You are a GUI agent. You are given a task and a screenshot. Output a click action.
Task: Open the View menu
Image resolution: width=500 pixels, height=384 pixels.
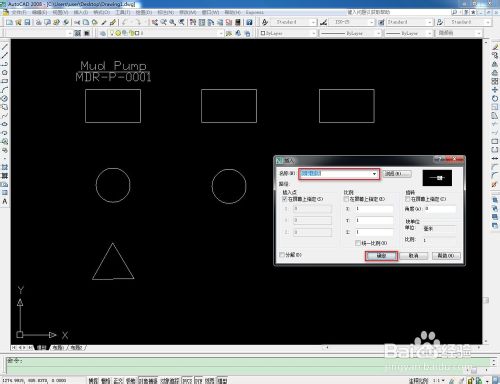pos(60,12)
